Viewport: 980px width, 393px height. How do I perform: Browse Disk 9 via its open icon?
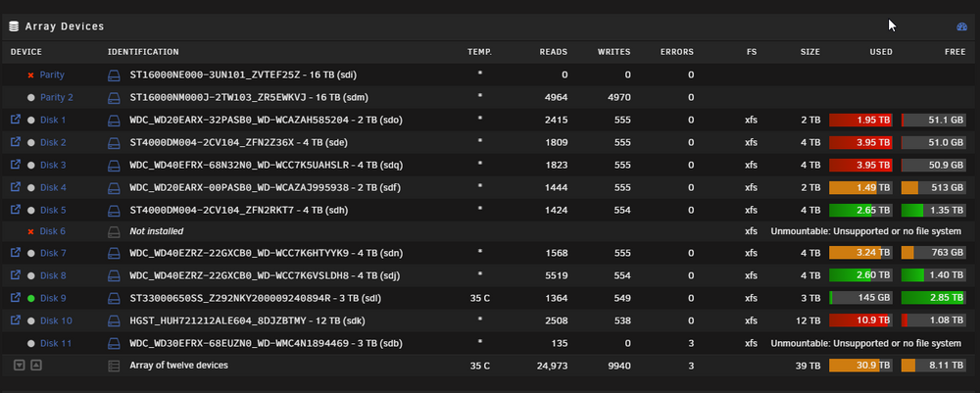17,297
